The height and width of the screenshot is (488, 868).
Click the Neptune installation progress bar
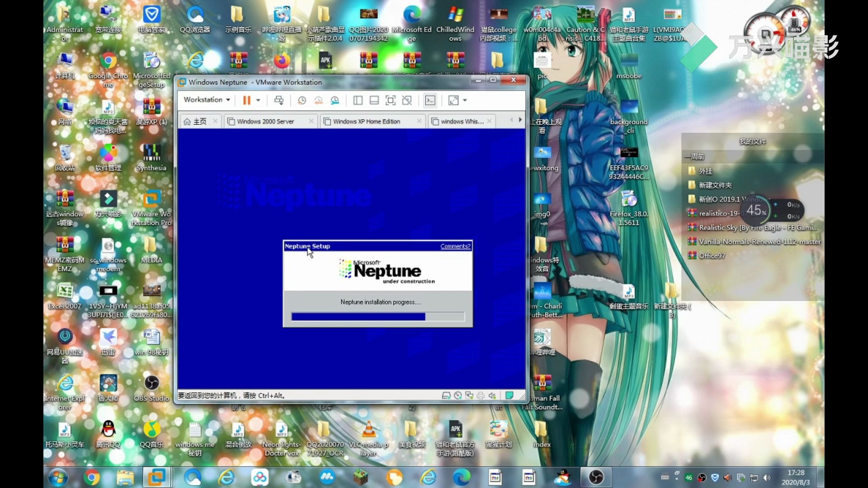pos(378,317)
